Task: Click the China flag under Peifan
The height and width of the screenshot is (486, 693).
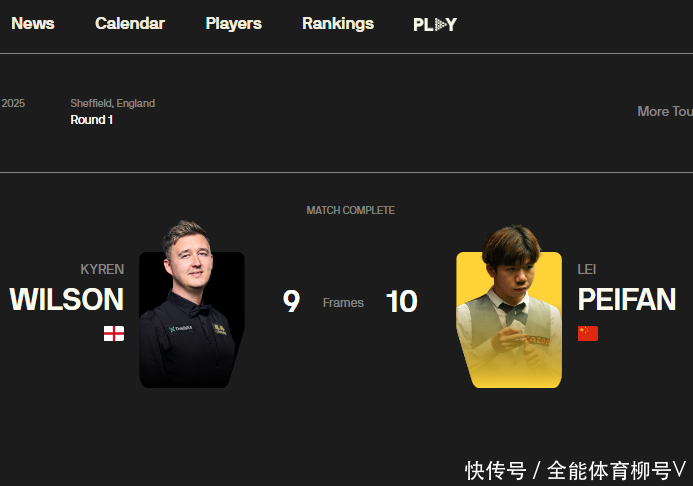Action: pos(588,334)
